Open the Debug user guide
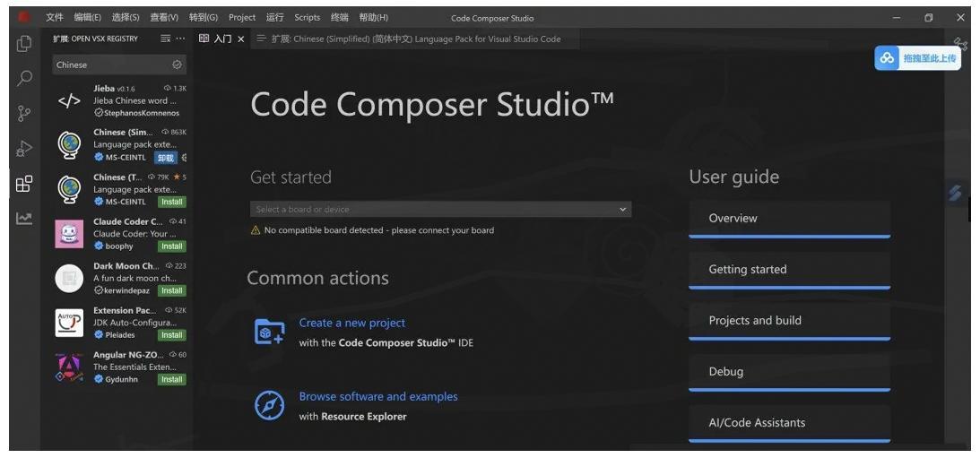Viewport: 980px width, 458px height. pos(789,372)
